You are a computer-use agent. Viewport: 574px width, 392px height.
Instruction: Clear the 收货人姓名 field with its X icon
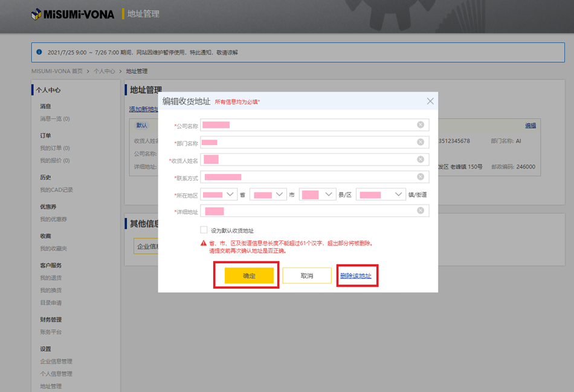pyautogui.click(x=421, y=159)
